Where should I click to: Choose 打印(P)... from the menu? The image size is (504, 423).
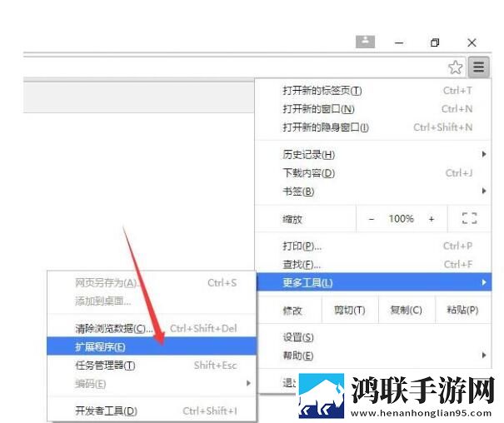(x=373, y=246)
